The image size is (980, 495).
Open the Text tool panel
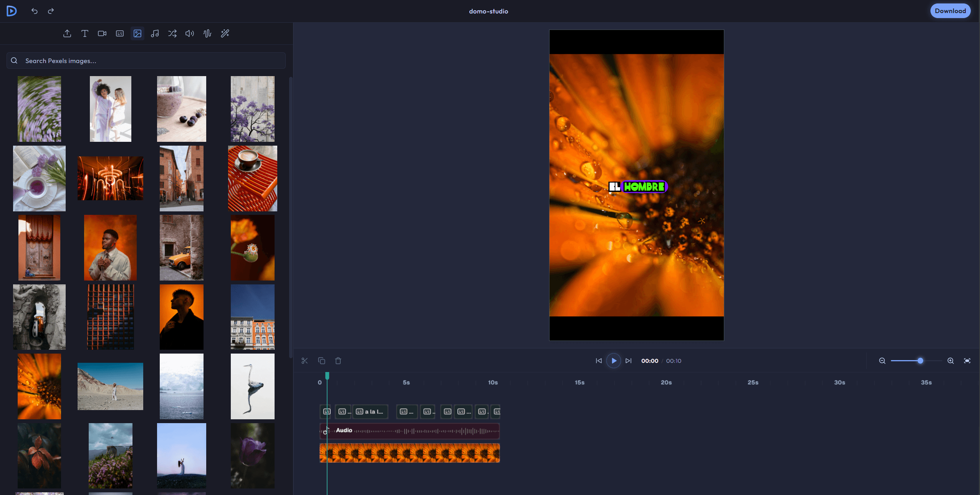pos(85,33)
